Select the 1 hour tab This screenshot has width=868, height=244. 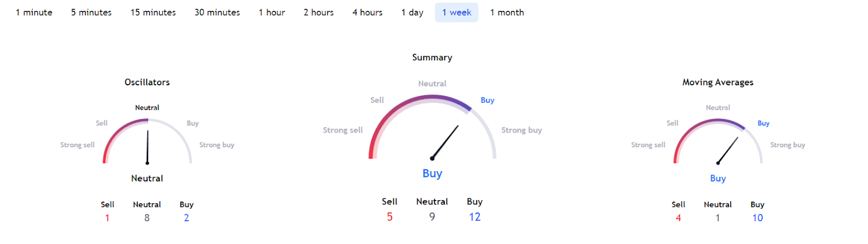pos(272,12)
